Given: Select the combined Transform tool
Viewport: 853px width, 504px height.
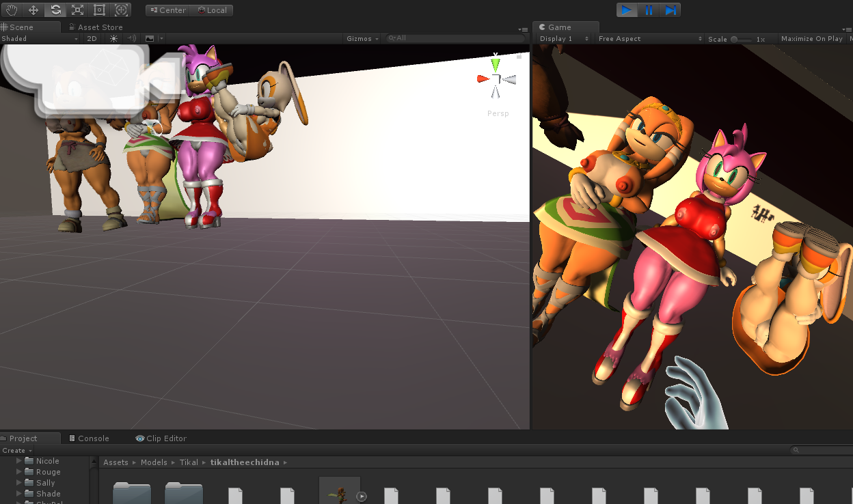Looking at the screenshot, I should point(121,10).
